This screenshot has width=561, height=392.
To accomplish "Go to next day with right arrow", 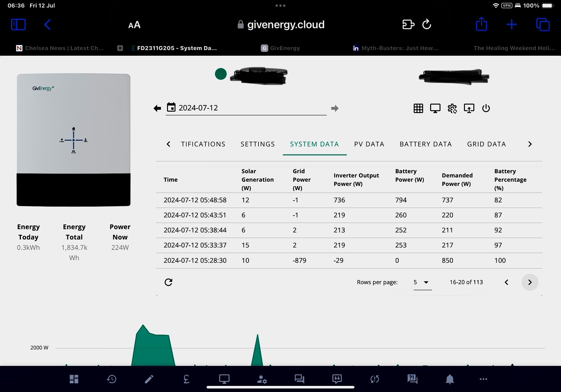I will (335, 108).
